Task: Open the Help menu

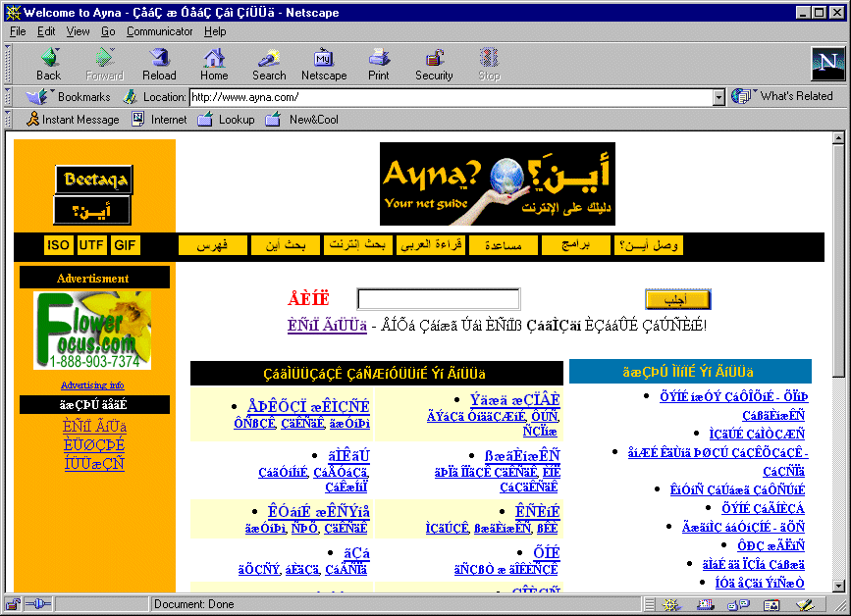Action: tap(215, 31)
